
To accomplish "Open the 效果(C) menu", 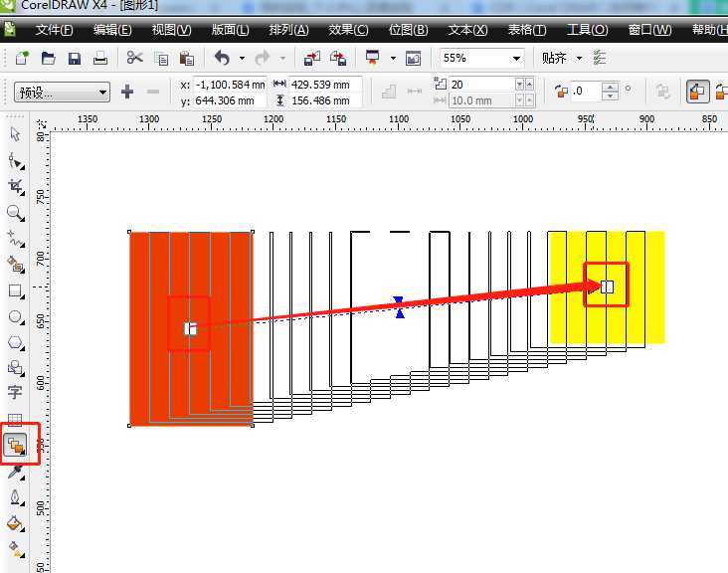I will coord(348,30).
